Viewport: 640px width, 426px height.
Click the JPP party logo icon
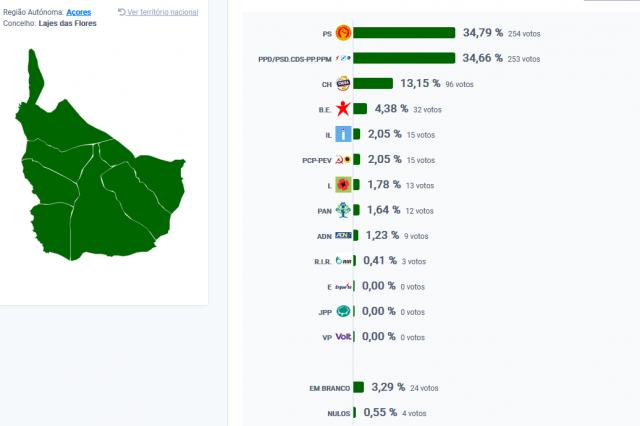(x=343, y=312)
